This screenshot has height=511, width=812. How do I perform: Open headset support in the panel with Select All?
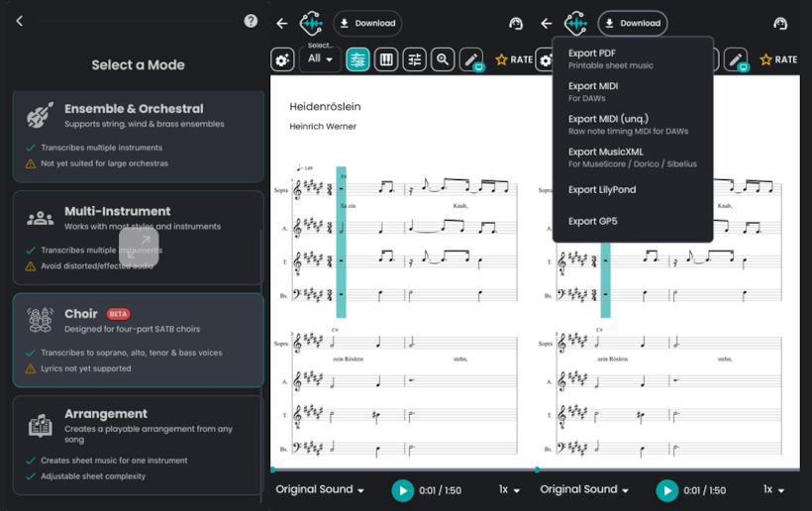coord(516,24)
